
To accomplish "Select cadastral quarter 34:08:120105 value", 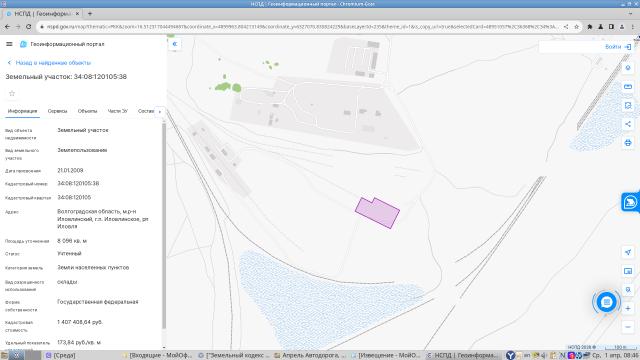I will click(x=74, y=198).
